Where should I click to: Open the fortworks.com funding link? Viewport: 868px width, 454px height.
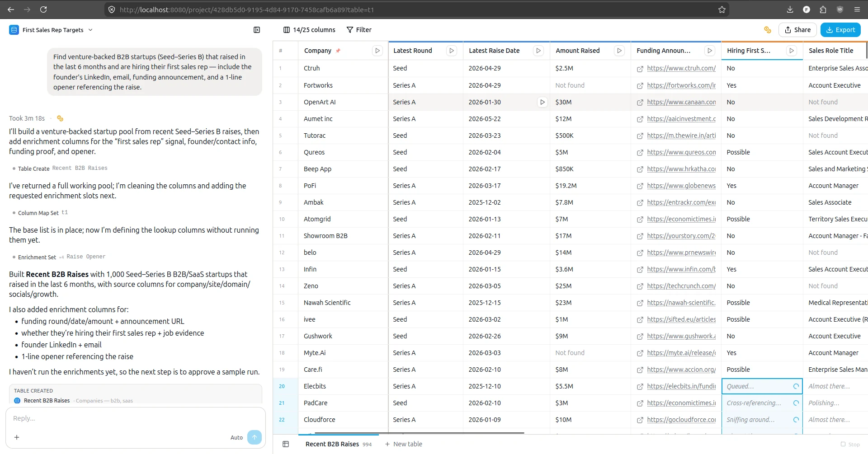[x=681, y=85]
